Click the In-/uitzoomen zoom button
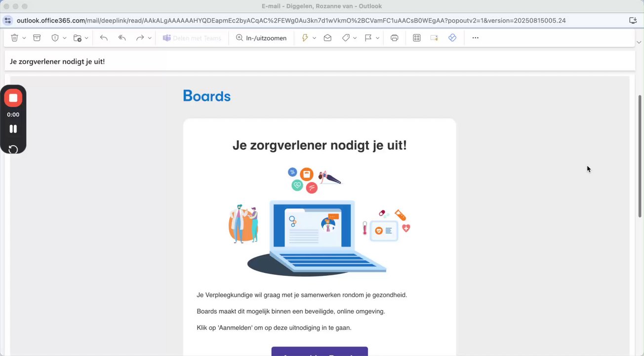 pos(261,38)
